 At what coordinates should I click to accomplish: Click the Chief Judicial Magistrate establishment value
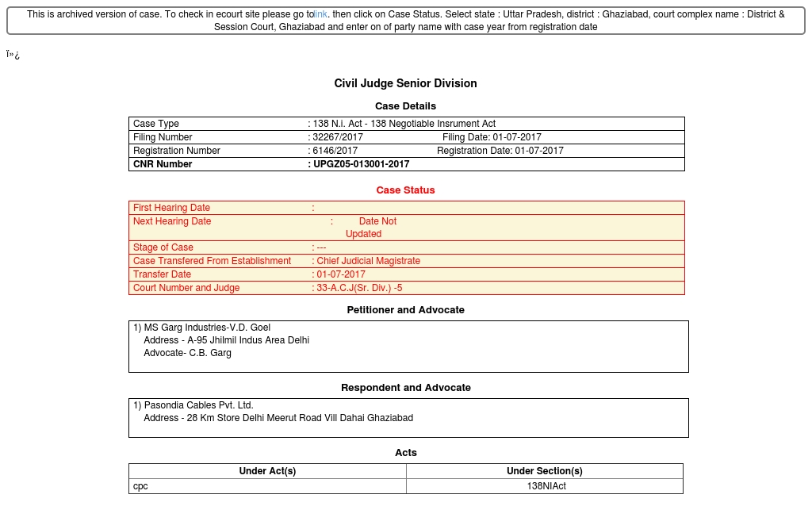pyautogui.click(x=368, y=261)
